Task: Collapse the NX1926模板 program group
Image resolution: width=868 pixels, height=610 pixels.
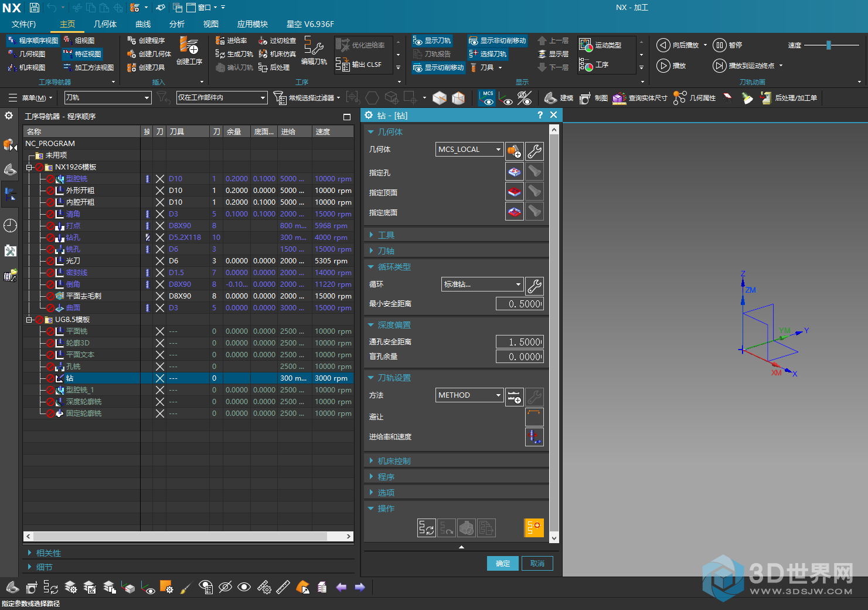Action: 29,167
